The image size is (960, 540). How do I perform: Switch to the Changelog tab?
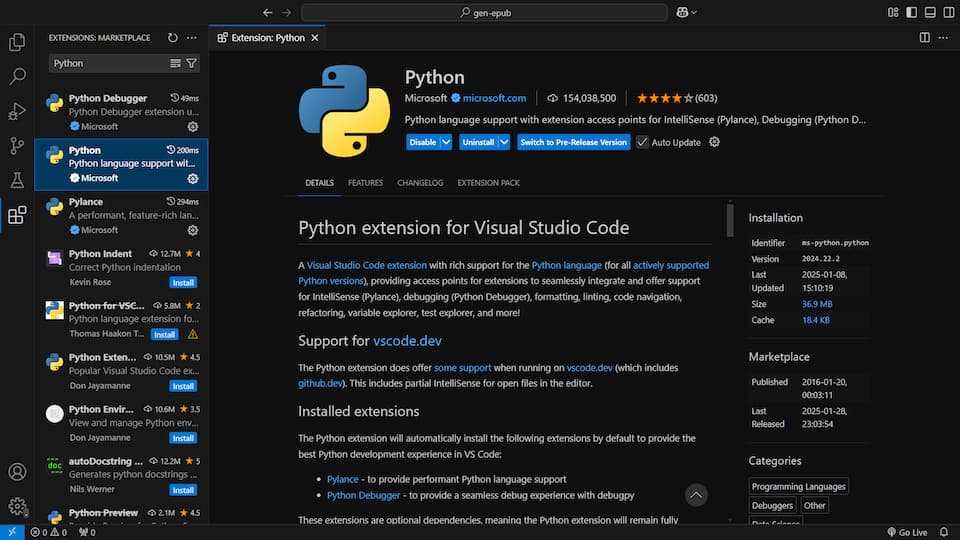pyautogui.click(x=420, y=182)
